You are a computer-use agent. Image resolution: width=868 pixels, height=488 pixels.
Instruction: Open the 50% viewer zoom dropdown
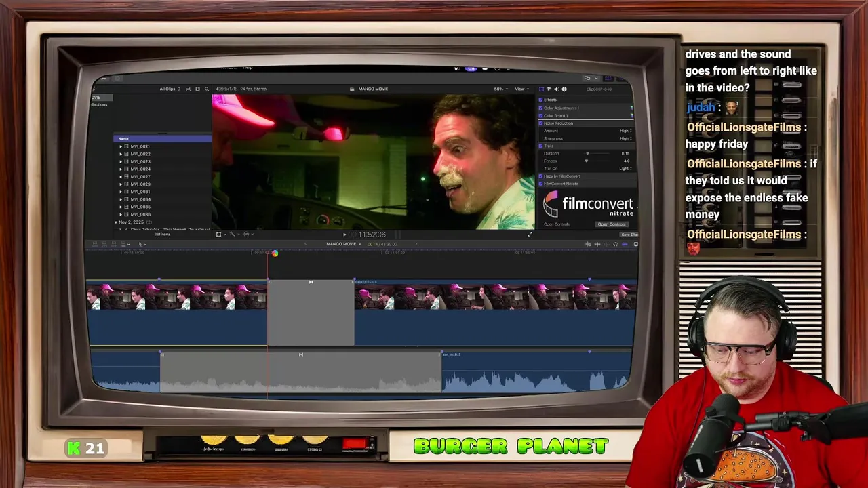click(500, 89)
